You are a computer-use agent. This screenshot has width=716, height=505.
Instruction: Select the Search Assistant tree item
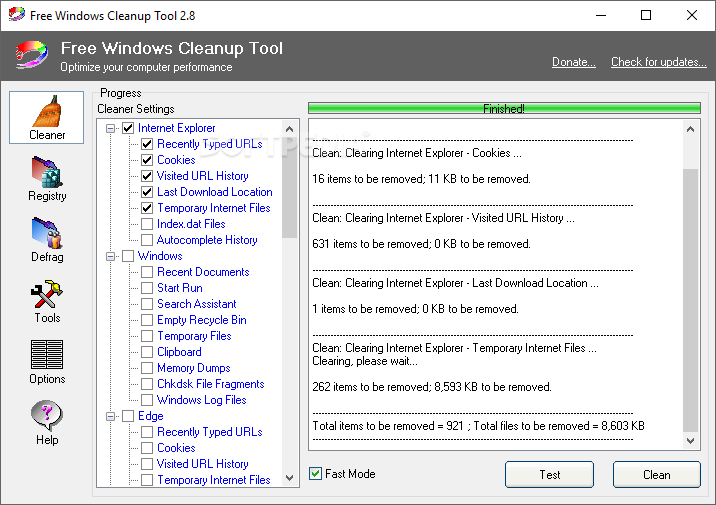click(x=196, y=304)
